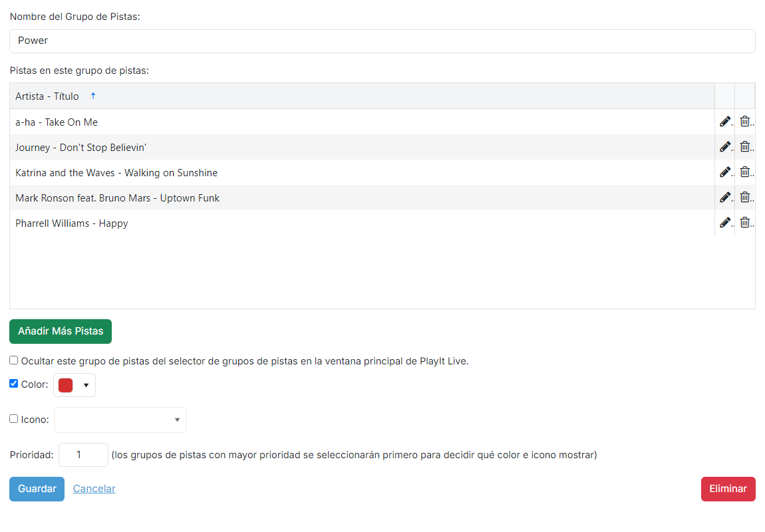Click the red Eliminar button
The width and height of the screenshot is (765, 532).
pos(728,489)
